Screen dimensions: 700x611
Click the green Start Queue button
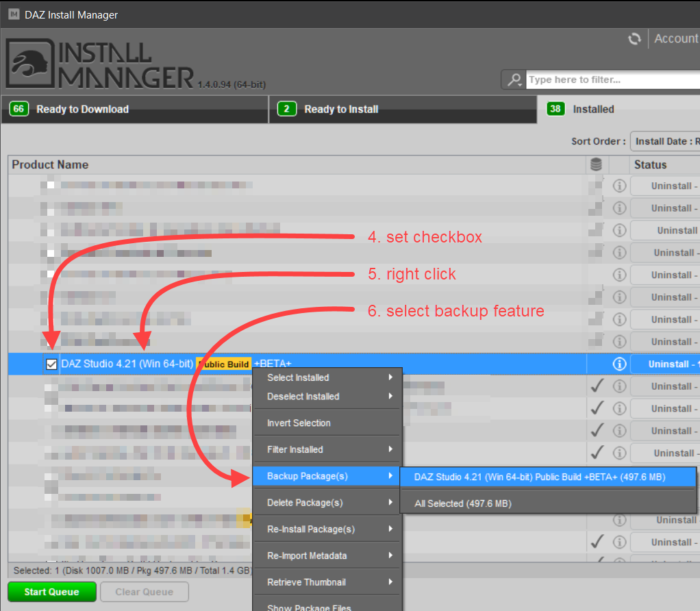[52, 592]
